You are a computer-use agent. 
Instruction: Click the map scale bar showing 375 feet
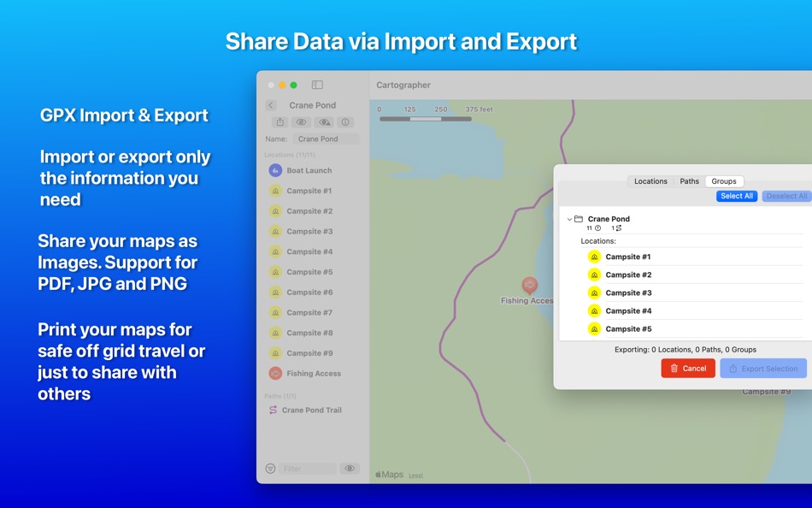click(425, 119)
